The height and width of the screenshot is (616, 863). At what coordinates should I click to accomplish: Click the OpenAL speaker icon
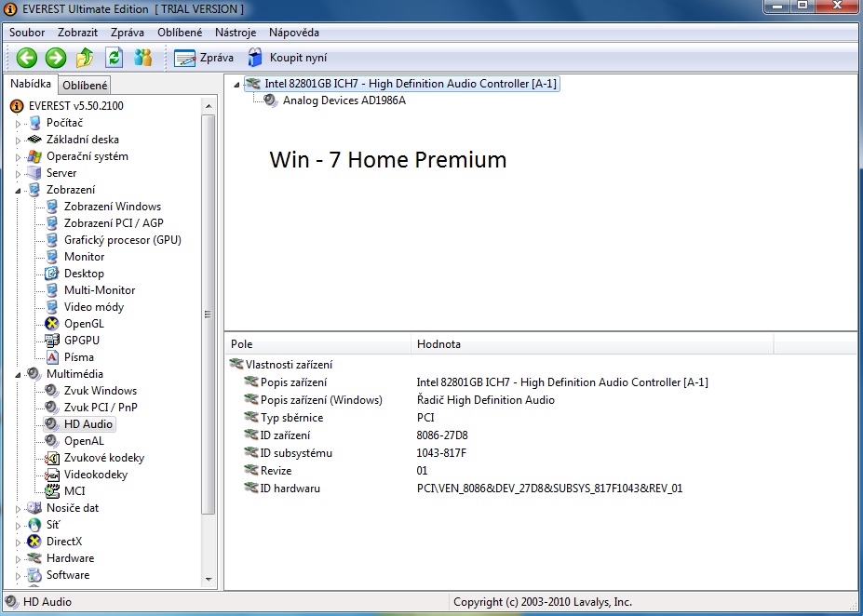[x=52, y=440]
